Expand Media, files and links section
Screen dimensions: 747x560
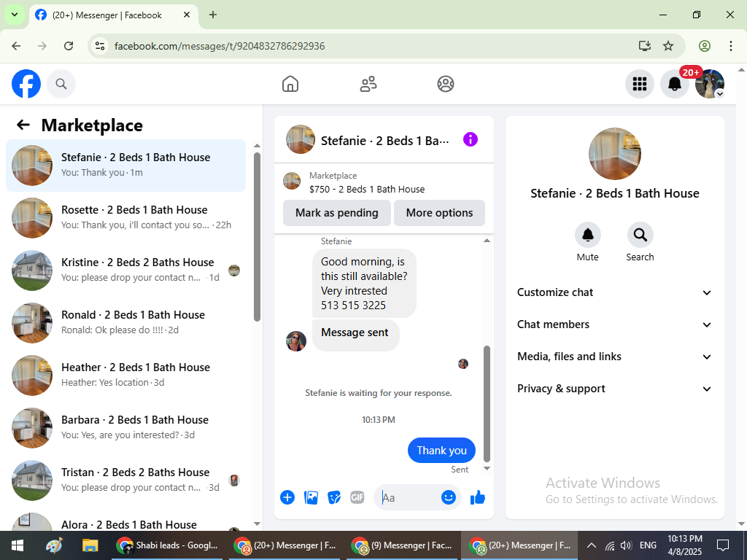pos(614,357)
